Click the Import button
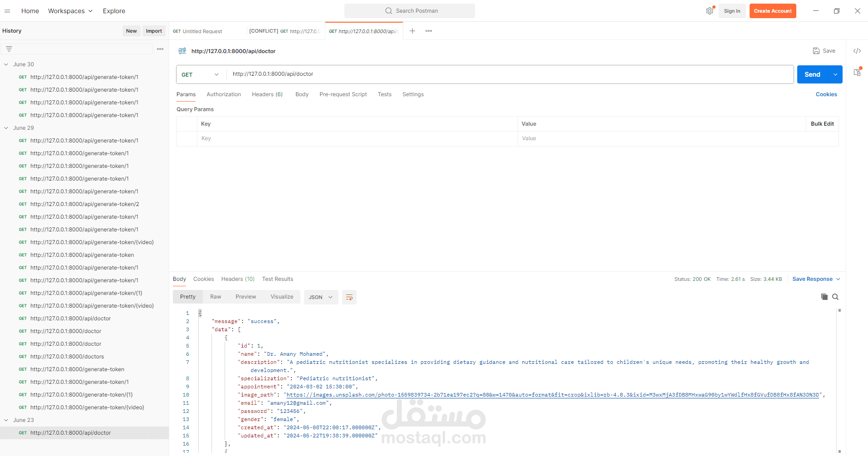The height and width of the screenshot is (456, 868). (x=154, y=31)
